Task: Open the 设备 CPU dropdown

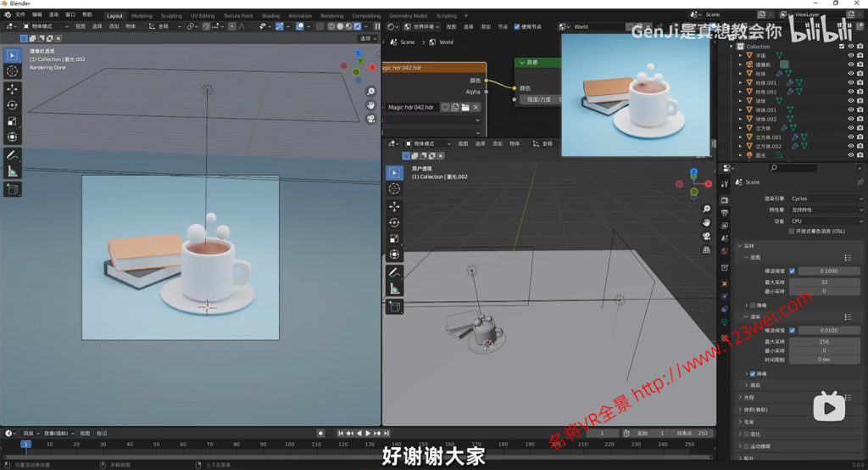Action: click(x=826, y=221)
